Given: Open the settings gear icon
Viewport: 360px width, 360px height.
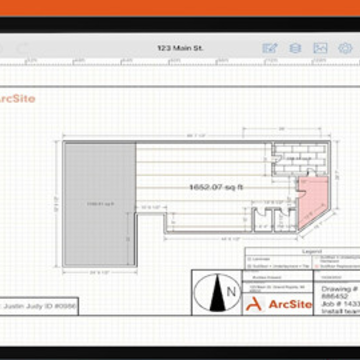Looking at the screenshot, I should (x=345, y=48).
